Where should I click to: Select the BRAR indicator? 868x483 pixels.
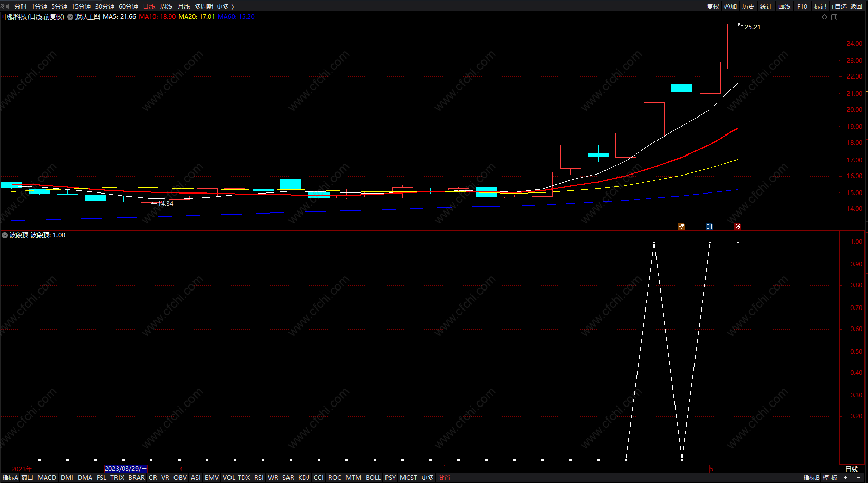point(137,478)
